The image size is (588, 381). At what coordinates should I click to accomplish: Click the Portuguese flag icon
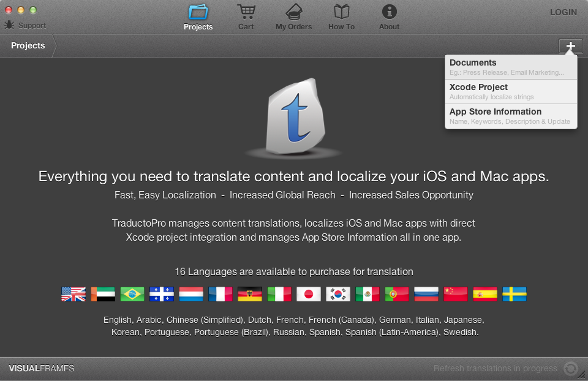point(397,294)
